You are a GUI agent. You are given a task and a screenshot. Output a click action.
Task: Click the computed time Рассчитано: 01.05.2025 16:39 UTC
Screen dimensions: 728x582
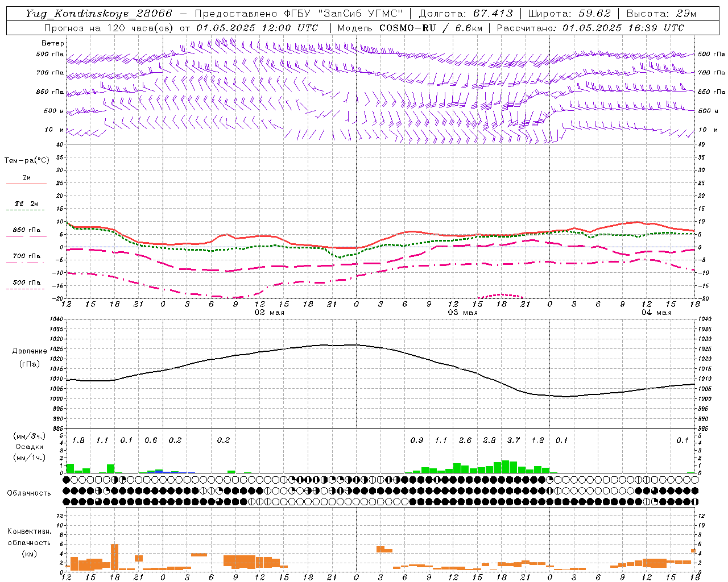[590, 28]
